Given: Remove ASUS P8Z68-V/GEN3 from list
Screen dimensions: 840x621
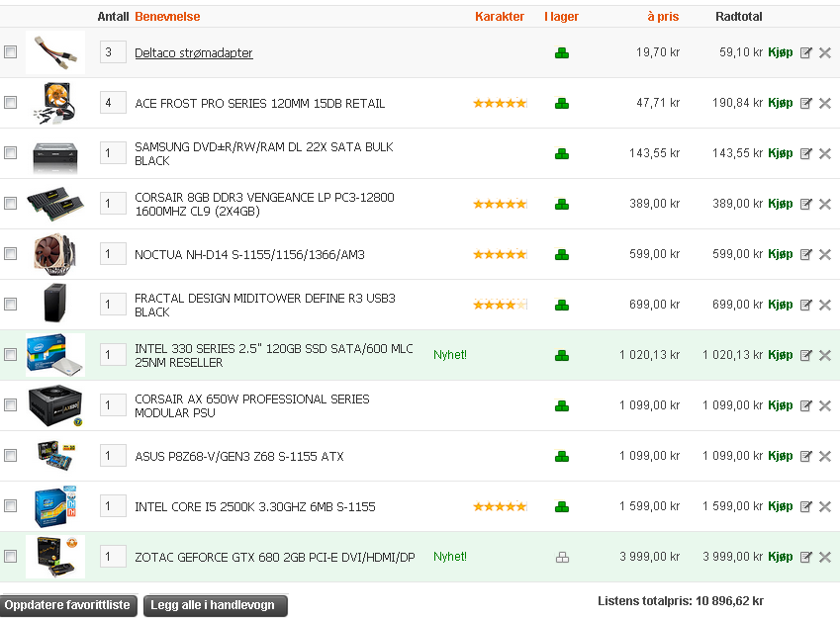Looking at the screenshot, I should (x=825, y=456).
